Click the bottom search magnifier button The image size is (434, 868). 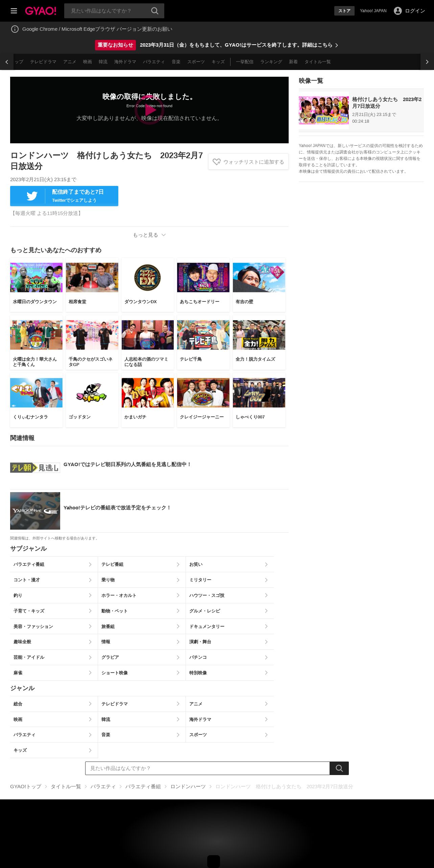(x=339, y=768)
